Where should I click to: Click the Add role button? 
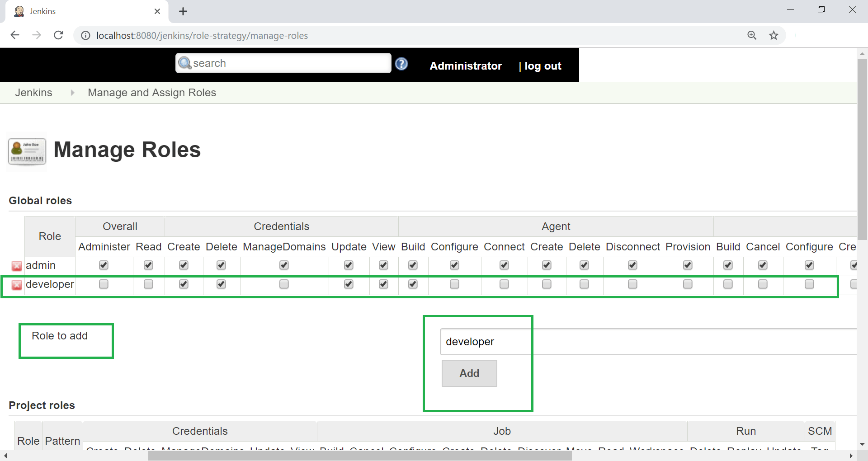469,373
